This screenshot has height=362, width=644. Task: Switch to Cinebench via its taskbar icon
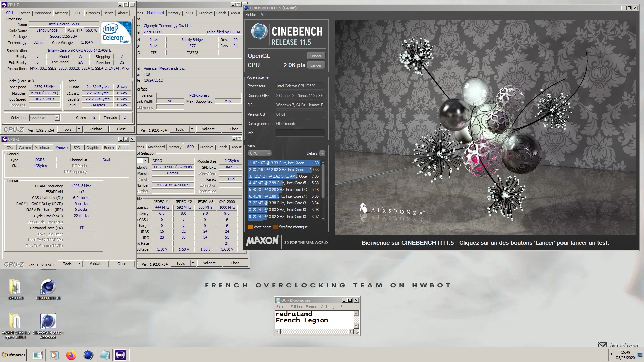(88, 355)
